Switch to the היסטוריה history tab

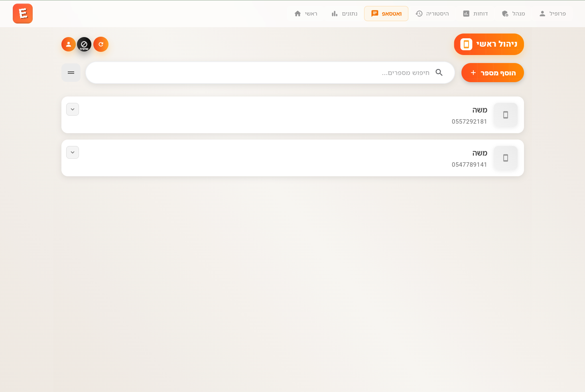click(x=432, y=14)
